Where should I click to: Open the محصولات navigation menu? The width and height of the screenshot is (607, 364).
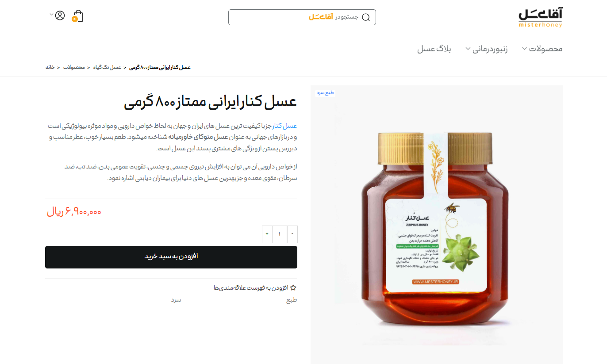click(546, 49)
